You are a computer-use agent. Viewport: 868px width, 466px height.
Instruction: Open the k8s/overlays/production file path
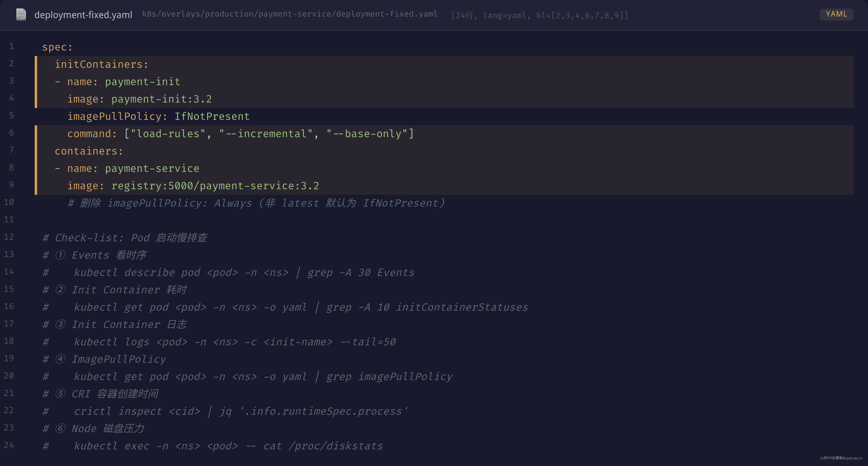(290, 14)
